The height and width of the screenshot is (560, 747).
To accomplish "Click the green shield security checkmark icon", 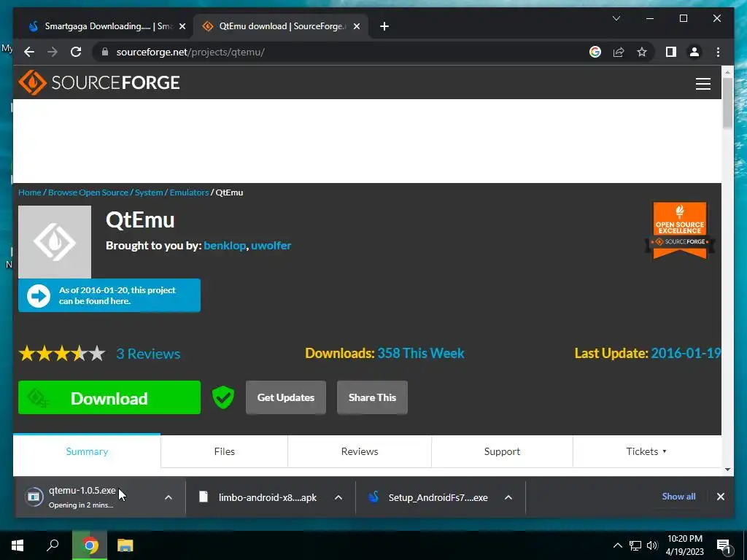I will pos(223,397).
